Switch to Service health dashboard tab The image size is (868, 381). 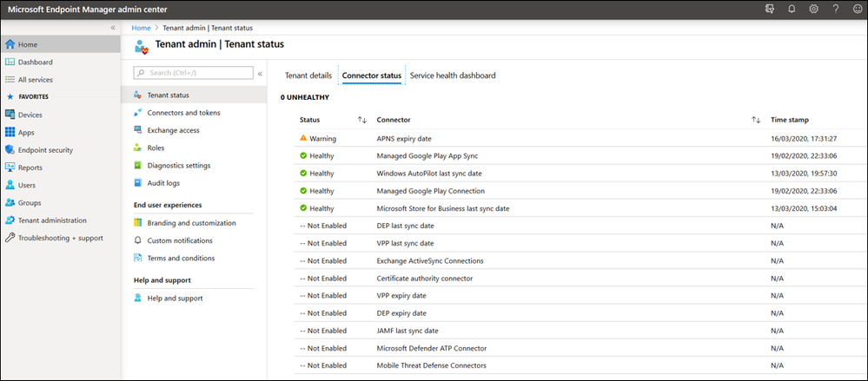pos(453,76)
